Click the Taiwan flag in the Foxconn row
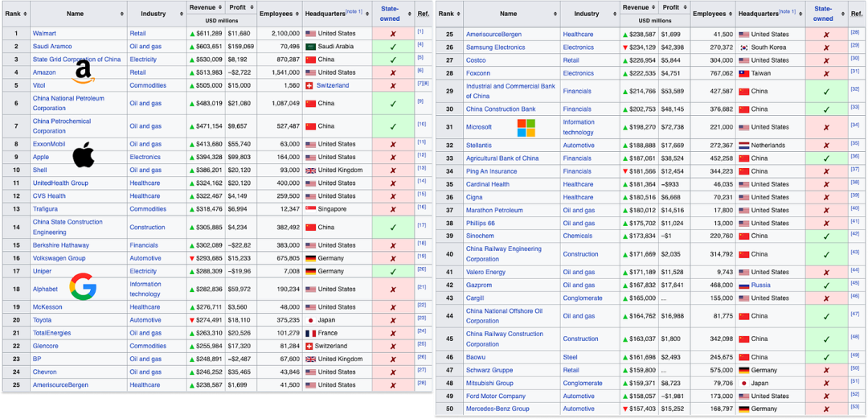 [744, 73]
